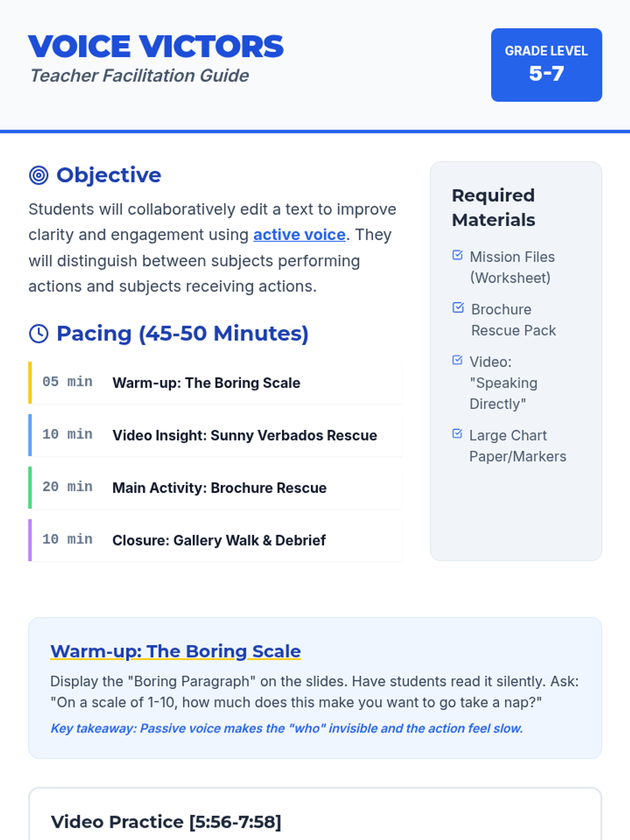Click the Grade Level 5-7 badge
The height and width of the screenshot is (840, 630).
tap(546, 65)
